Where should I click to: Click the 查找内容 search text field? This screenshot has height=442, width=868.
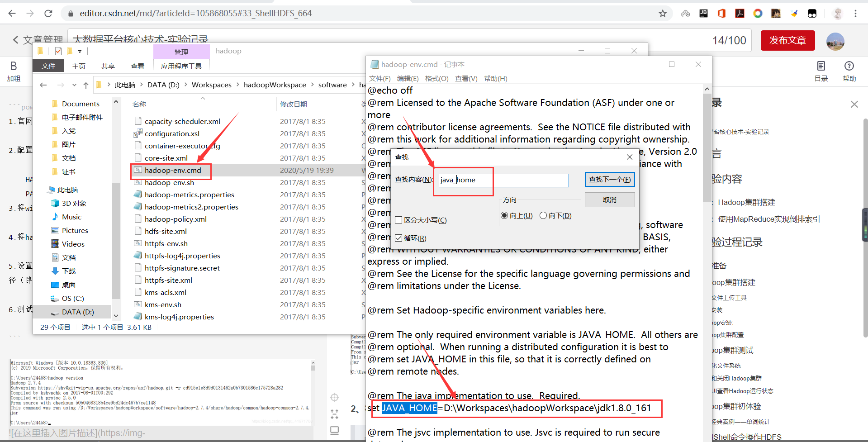(x=503, y=180)
